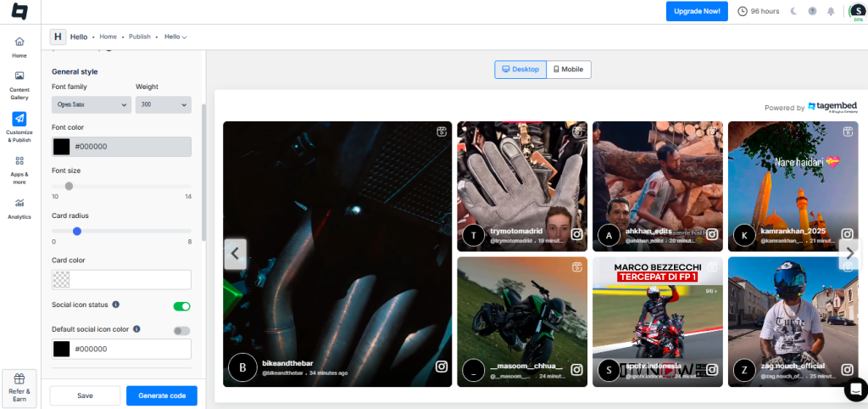Viewport: 868px width, 409px height.
Task: Click info icon next to Social icon status
Action: coord(115,305)
